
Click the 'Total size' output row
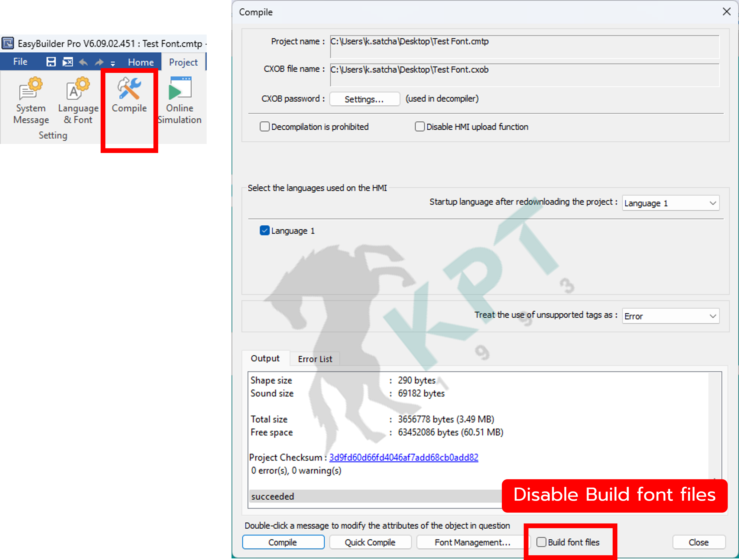[x=372, y=419]
